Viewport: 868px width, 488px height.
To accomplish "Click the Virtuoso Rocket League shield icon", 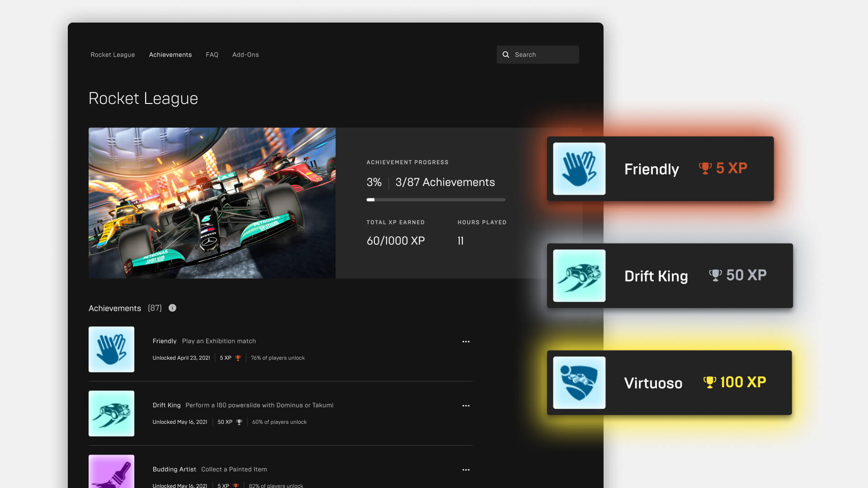I will 578,382.
